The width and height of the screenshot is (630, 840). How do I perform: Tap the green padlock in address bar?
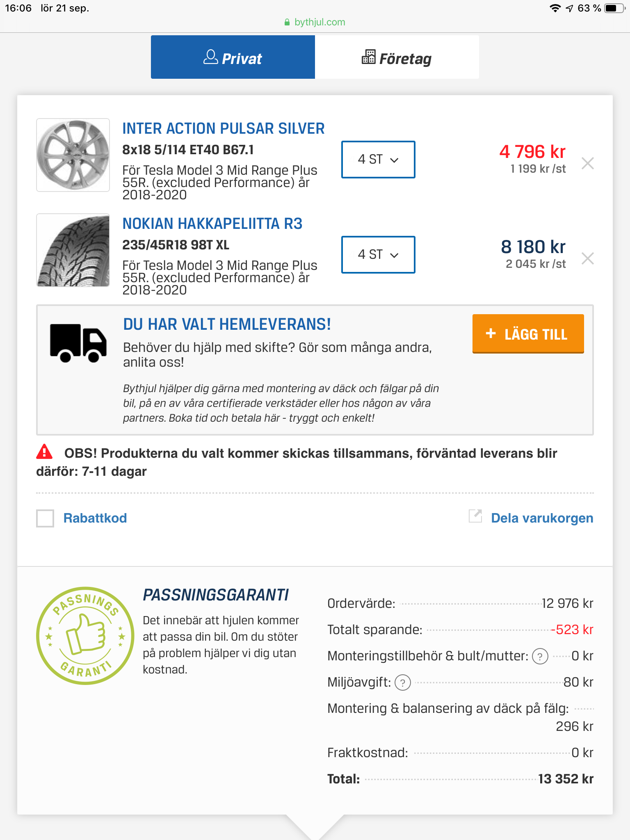point(287,22)
